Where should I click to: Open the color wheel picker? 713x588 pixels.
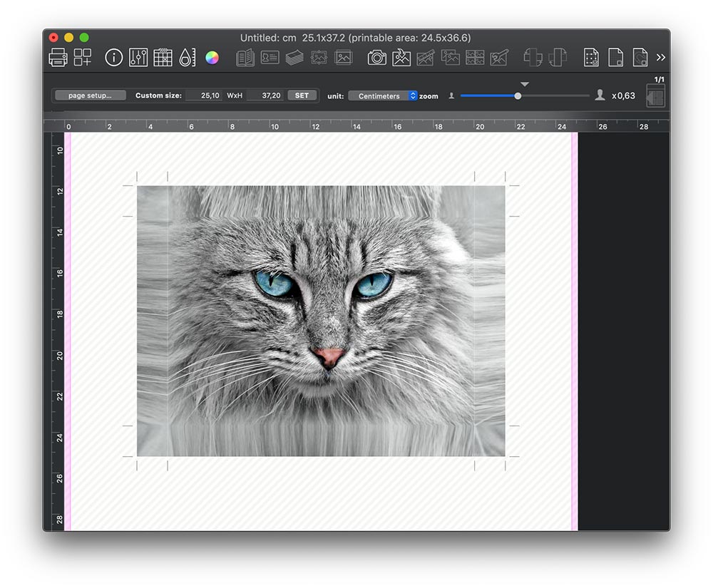[x=212, y=58]
